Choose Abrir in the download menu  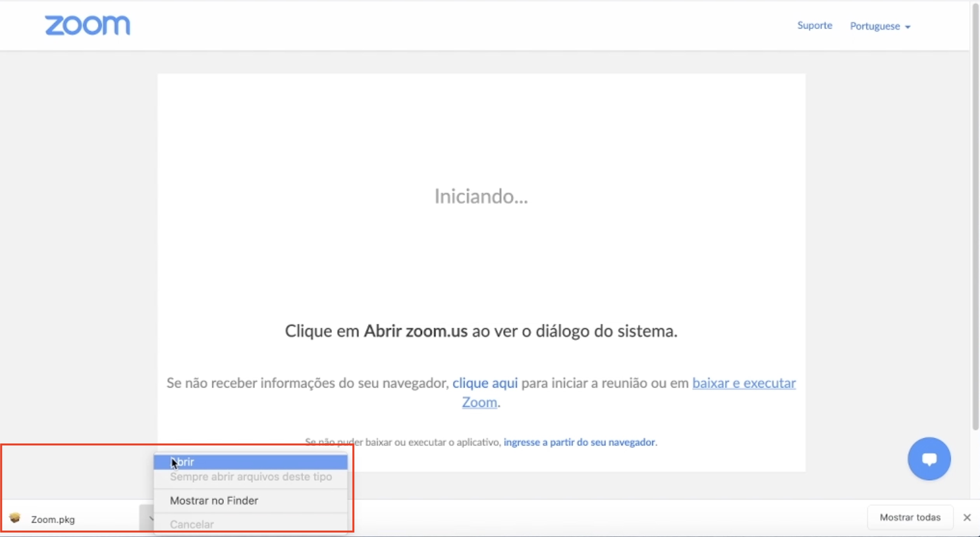[x=250, y=462]
